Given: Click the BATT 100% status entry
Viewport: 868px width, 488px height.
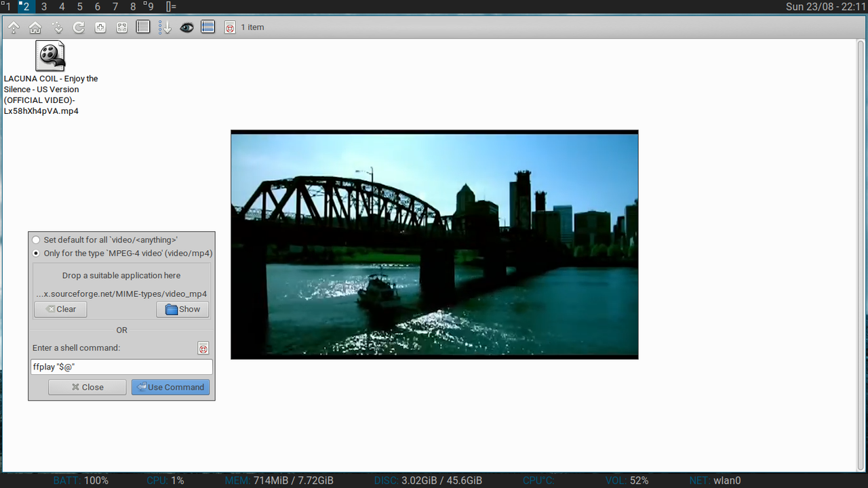Looking at the screenshot, I should tap(81, 481).
